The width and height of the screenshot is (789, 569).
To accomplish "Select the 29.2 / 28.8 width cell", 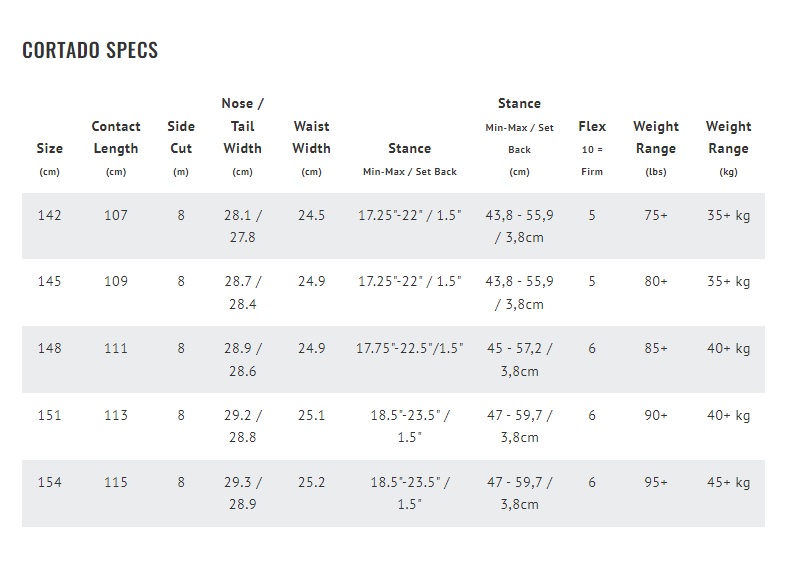I will click(243, 426).
